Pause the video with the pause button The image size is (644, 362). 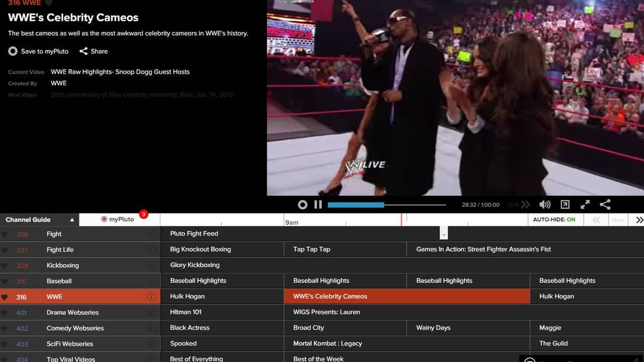[x=318, y=204]
